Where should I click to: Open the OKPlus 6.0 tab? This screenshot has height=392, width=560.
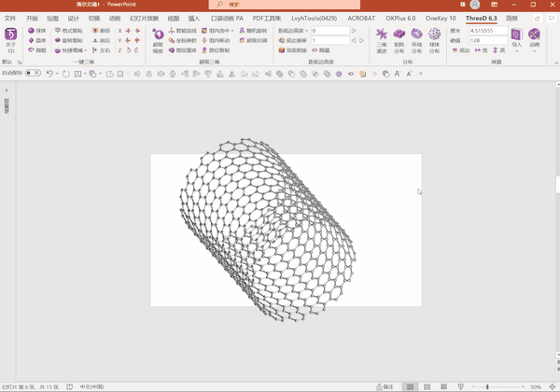tap(400, 19)
